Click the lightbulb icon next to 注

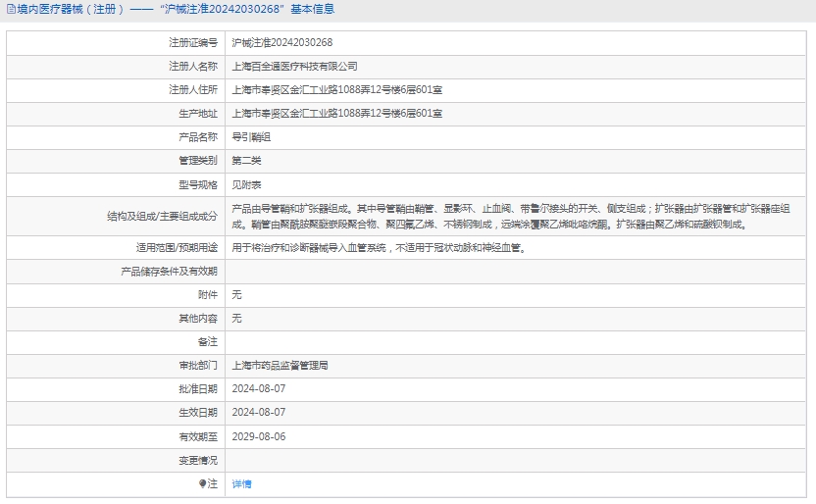203,483
